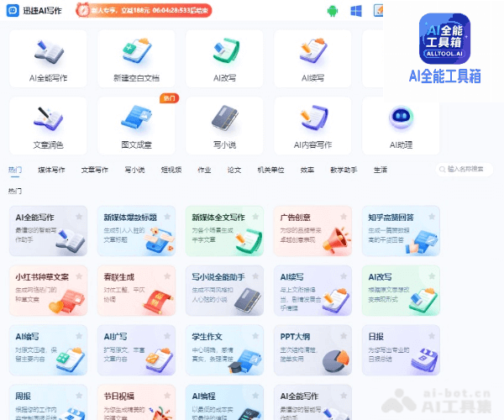Switch to the 作业 tab
Screen dimensions: 504x420
(x=204, y=170)
